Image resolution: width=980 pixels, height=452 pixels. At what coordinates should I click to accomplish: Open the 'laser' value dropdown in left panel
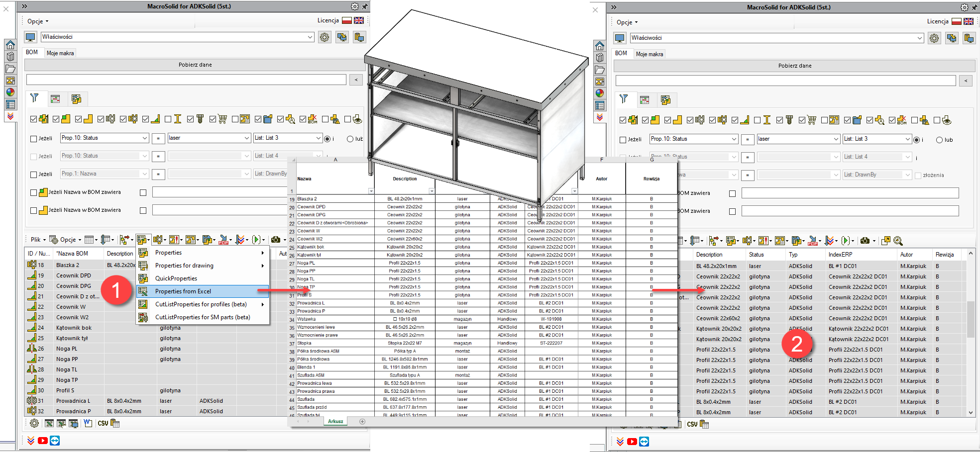[209, 138]
